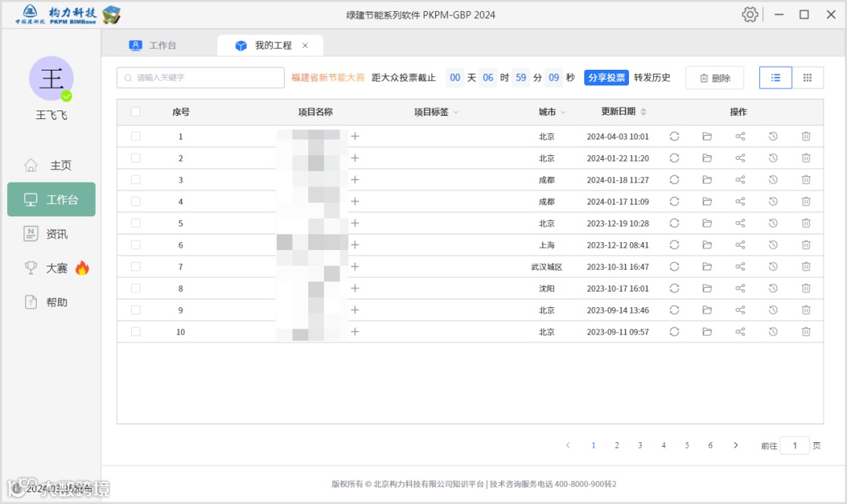Click the 分享投票 button
Screen dimensions: 847x504
pos(606,78)
